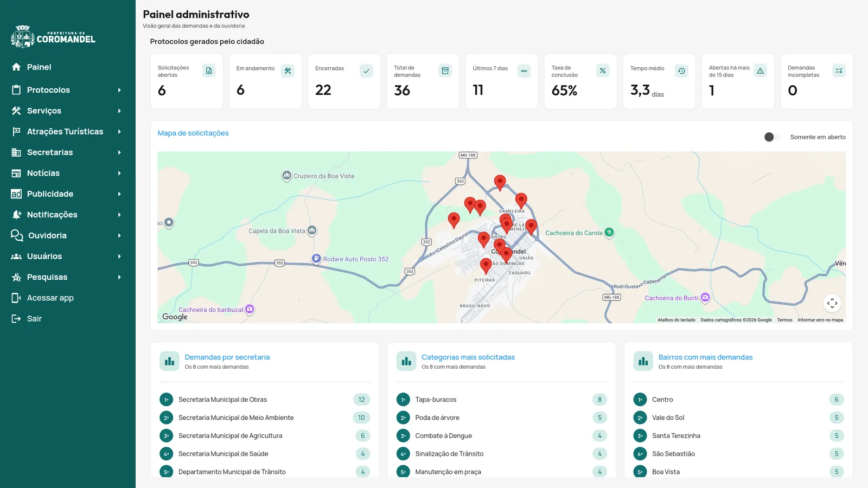
Task: Open the Termos link on the map
Action: [784, 320]
